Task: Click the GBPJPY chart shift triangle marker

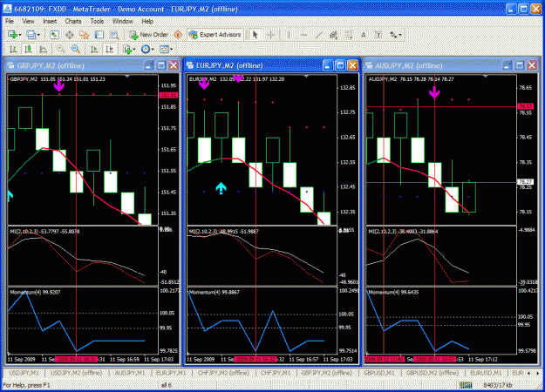Action: [127, 76]
